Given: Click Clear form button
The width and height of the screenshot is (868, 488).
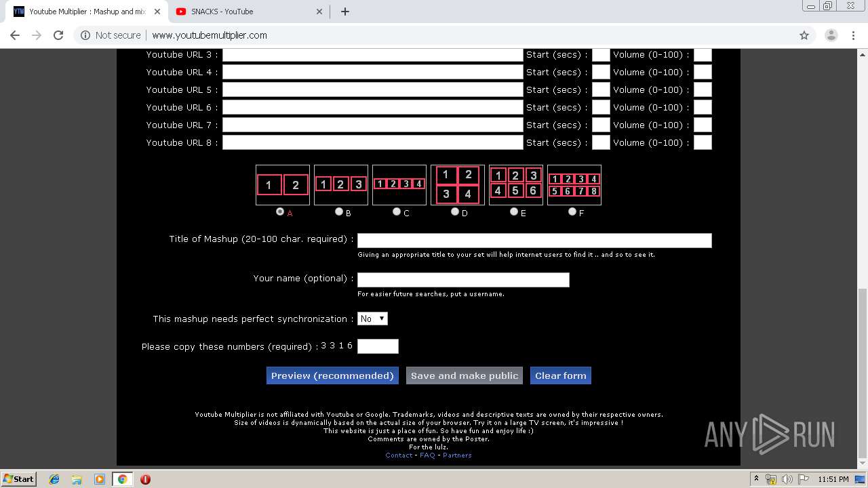Looking at the screenshot, I should click(x=561, y=375).
